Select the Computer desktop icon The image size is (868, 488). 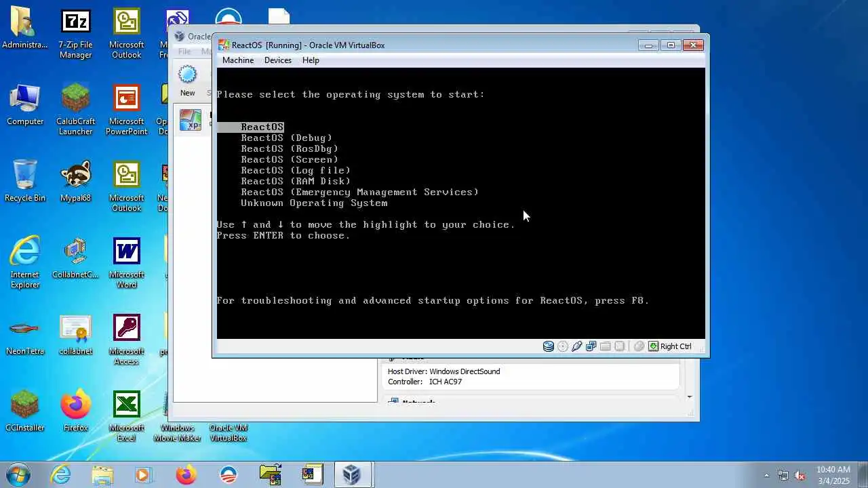[25, 105]
